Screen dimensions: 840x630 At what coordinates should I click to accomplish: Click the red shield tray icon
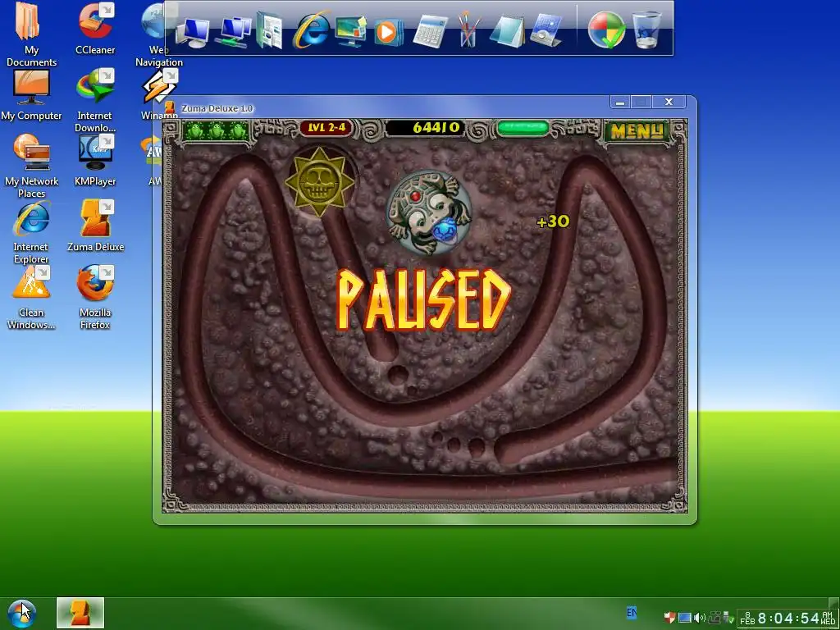669,617
